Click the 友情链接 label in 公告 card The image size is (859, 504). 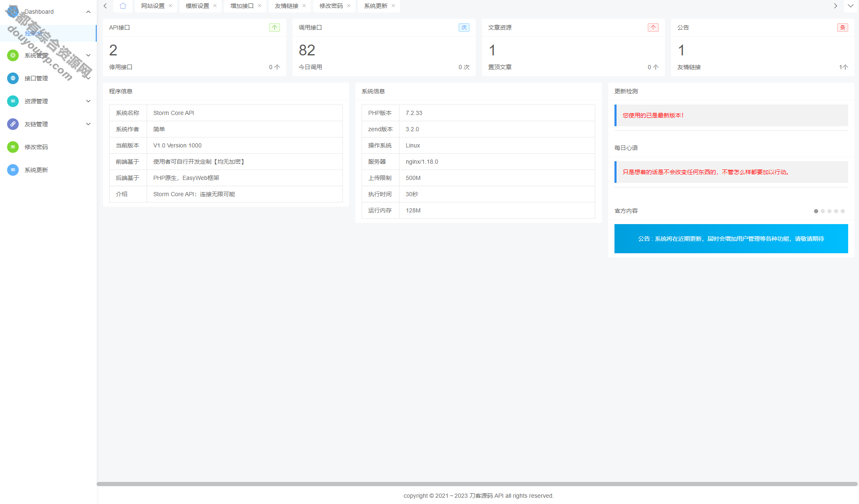pos(689,67)
